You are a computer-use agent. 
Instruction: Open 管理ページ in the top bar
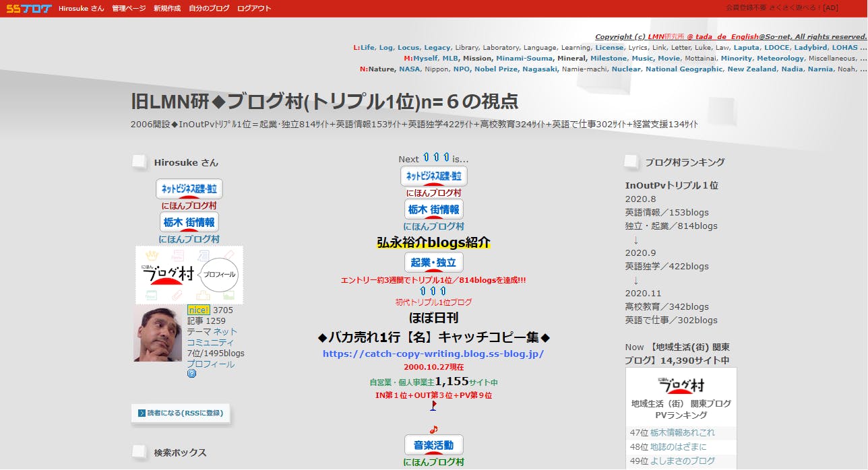129,9
